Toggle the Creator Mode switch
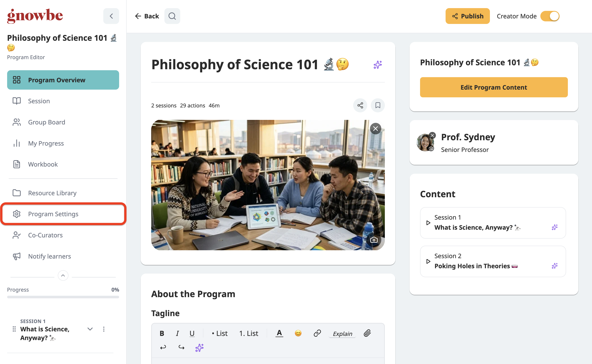 (x=550, y=16)
